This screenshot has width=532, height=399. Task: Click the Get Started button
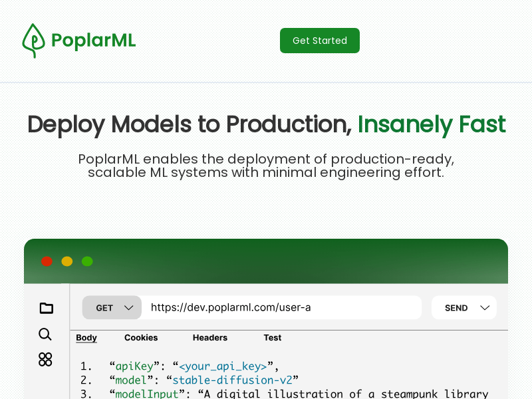(x=320, y=41)
